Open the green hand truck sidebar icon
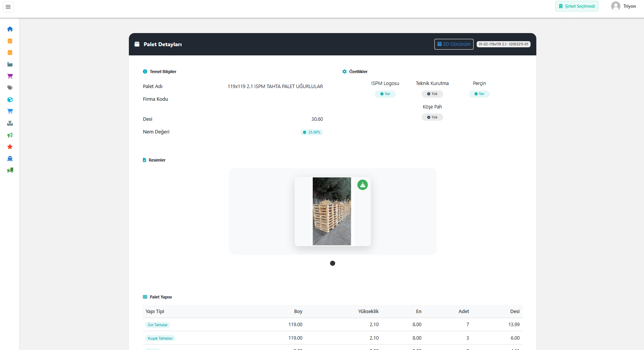Viewport: 644px width, 350px height. click(x=10, y=170)
